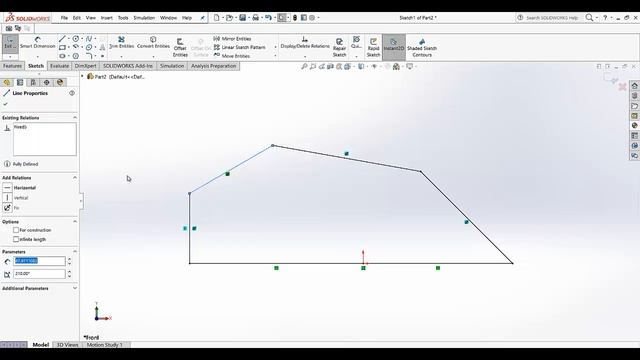The height and width of the screenshot is (360, 640).
Task: Click the Offset Entities tool
Action: tap(180, 48)
